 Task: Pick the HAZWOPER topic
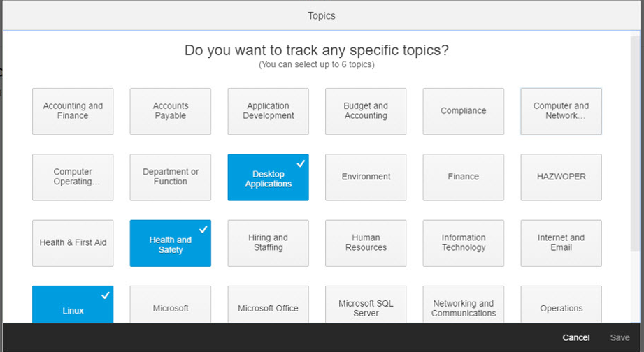(x=561, y=177)
